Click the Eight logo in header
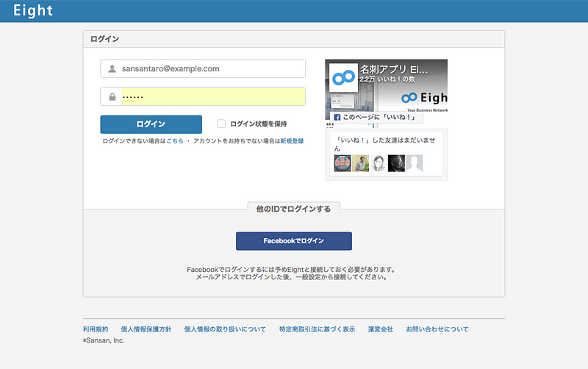The width and height of the screenshot is (588, 369). click(x=33, y=10)
